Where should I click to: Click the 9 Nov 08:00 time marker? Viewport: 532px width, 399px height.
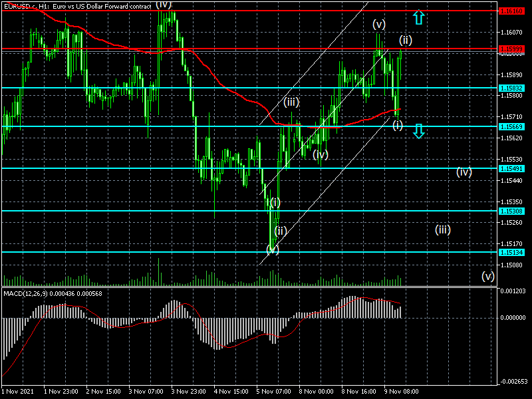click(x=402, y=391)
